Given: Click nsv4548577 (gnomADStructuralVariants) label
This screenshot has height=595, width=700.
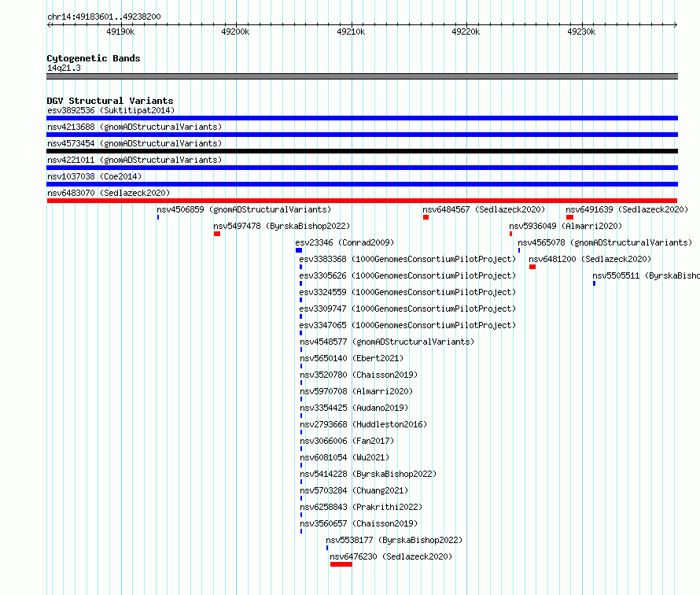Looking at the screenshot, I should point(387,342).
